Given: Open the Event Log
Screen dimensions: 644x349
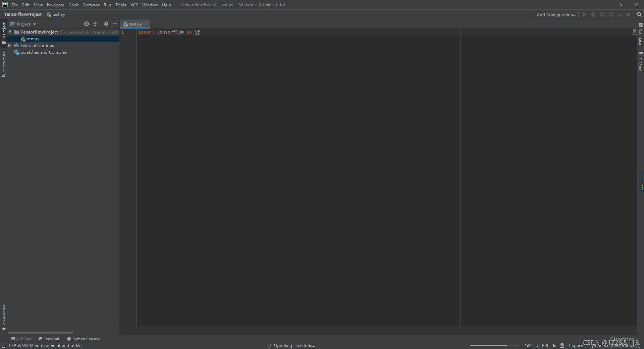Looking at the screenshot, I should [622, 339].
